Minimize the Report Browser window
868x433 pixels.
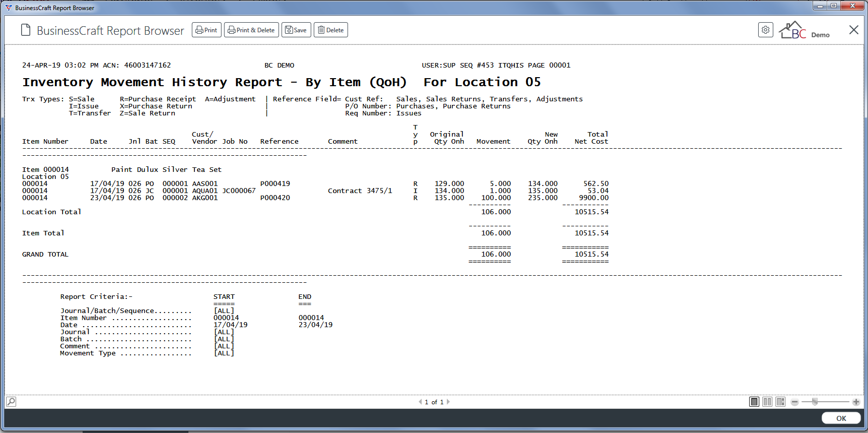820,6
